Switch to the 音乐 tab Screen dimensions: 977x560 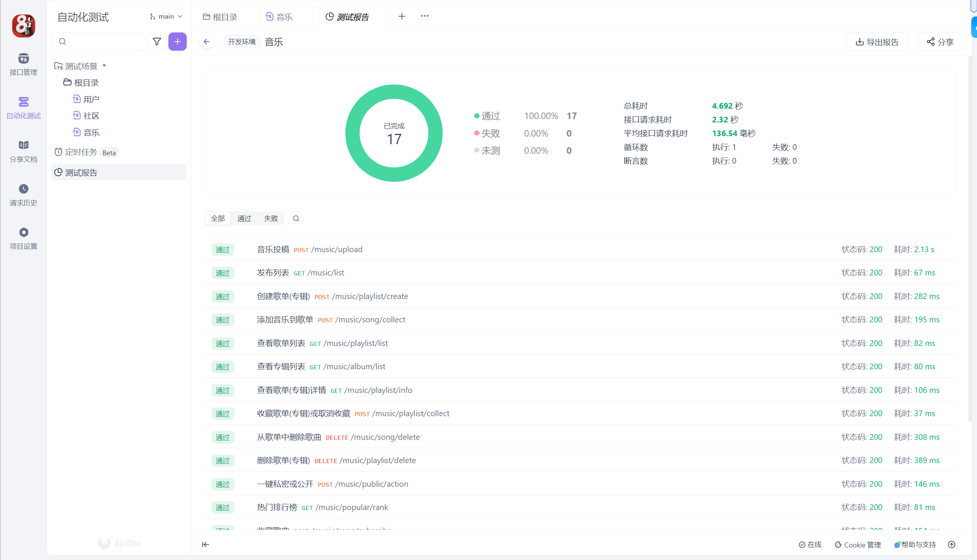click(x=279, y=17)
